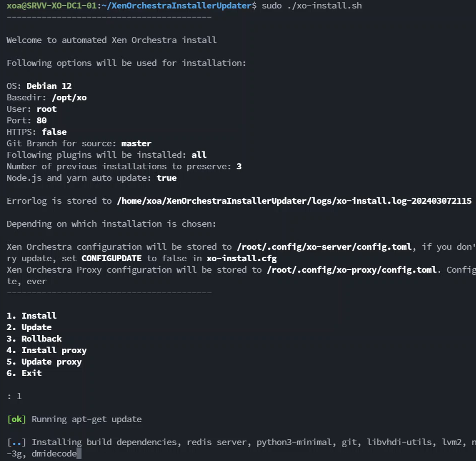Click the xo-install.log errorlog file path
The image size is (476, 461).
coord(294,201)
